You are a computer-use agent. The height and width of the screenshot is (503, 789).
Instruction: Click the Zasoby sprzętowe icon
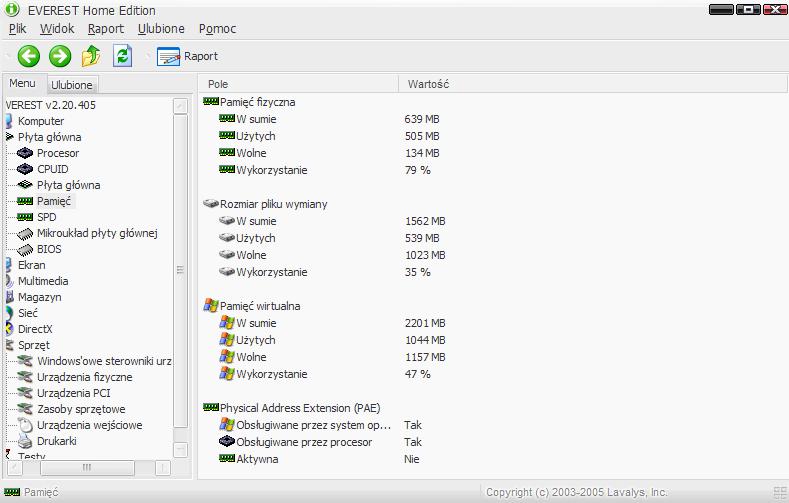click(x=25, y=409)
